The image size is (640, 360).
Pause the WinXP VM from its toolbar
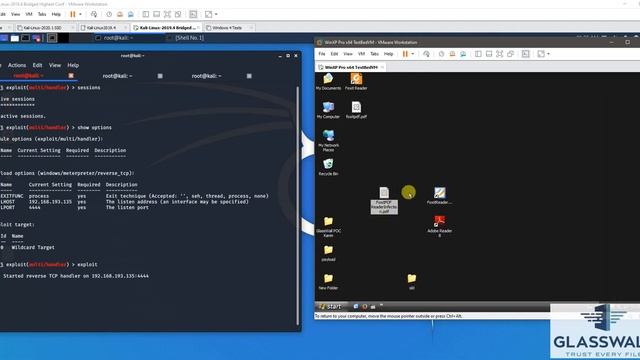405,54
